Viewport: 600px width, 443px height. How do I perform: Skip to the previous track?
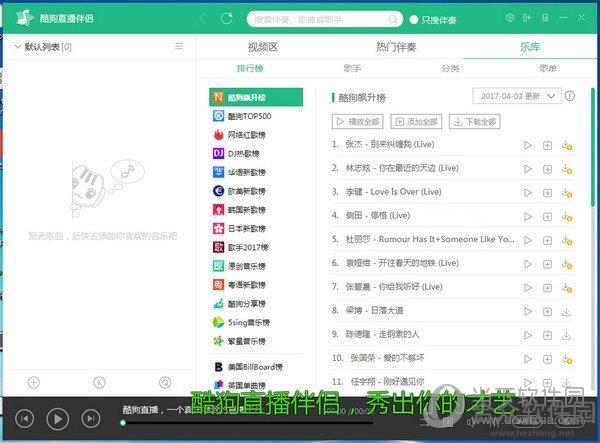click(x=24, y=419)
